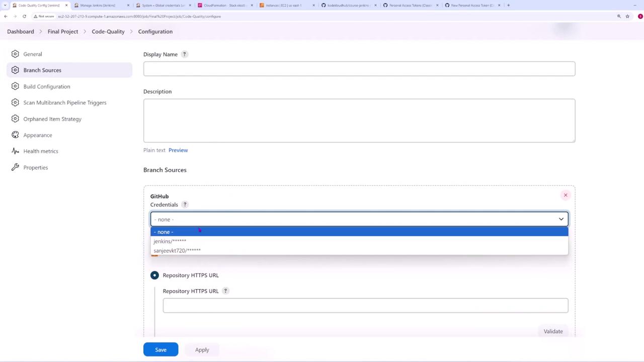644x362 pixels.
Task: Click the browser address bar URL
Action: (139, 16)
